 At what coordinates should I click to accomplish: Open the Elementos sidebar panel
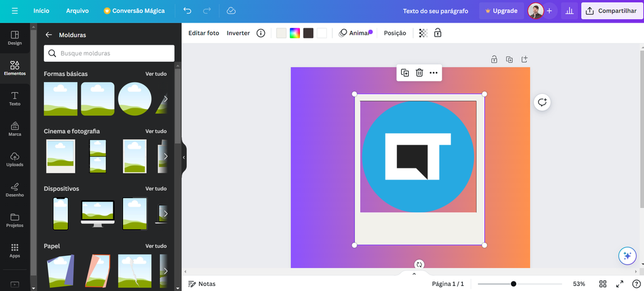click(15, 68)
